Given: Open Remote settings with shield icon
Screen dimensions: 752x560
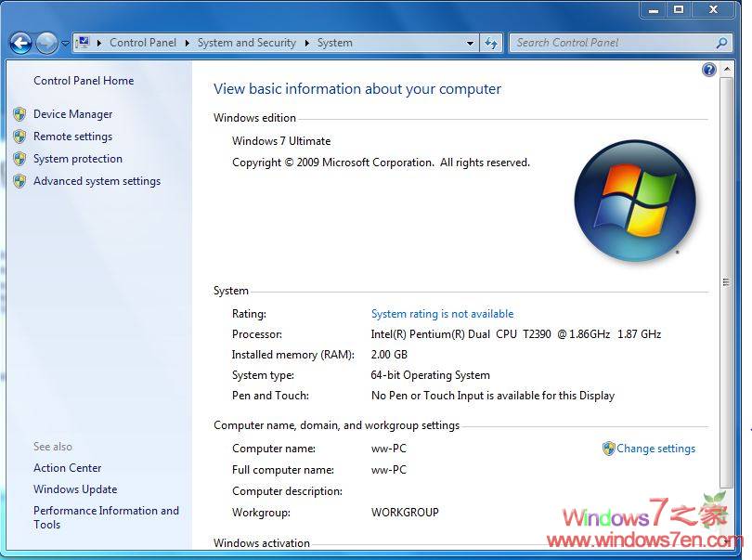Looking at the screenshot, I should point(75,136).
